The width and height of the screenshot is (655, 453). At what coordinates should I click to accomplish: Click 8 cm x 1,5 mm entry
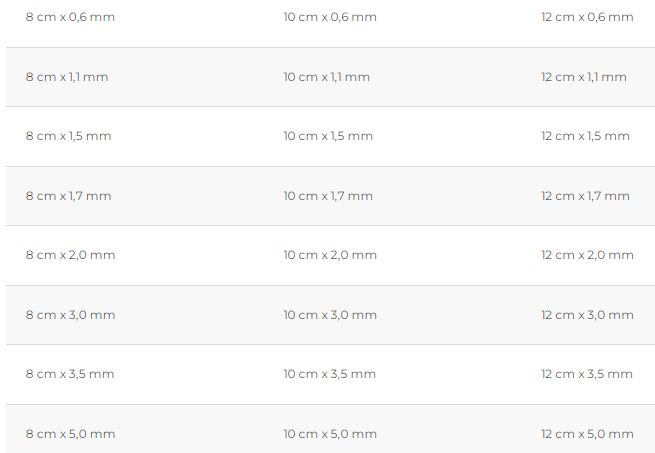pos(68,136)
